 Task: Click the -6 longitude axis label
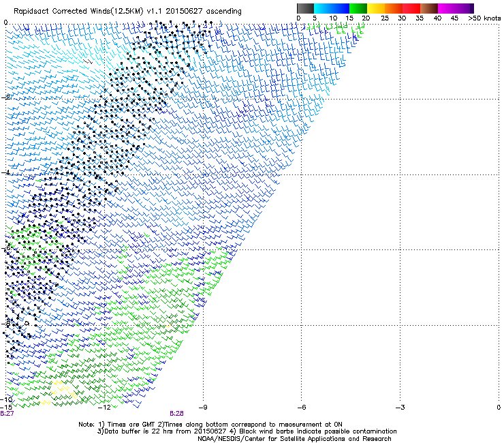[x=302, y=408]
